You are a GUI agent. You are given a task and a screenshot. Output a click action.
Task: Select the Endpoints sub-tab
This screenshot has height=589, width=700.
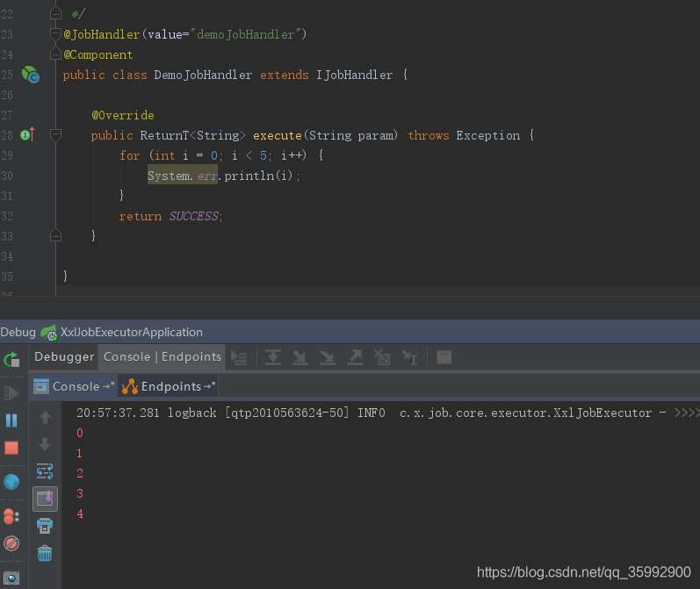[x=169, y=386]
